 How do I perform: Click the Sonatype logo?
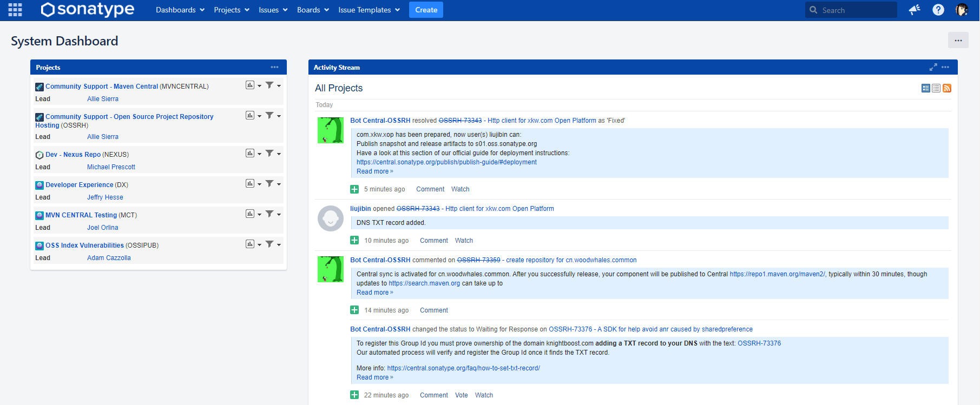pyautogui.click(x=88, y=10)
